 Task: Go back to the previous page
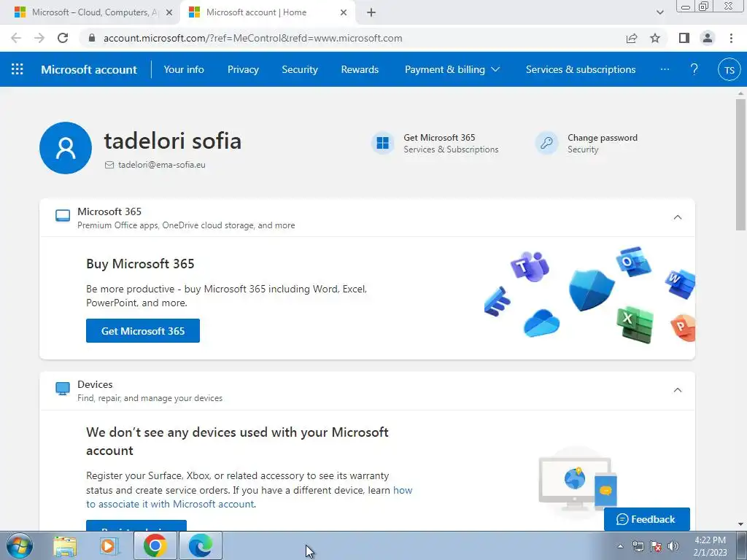coord(16,38)
